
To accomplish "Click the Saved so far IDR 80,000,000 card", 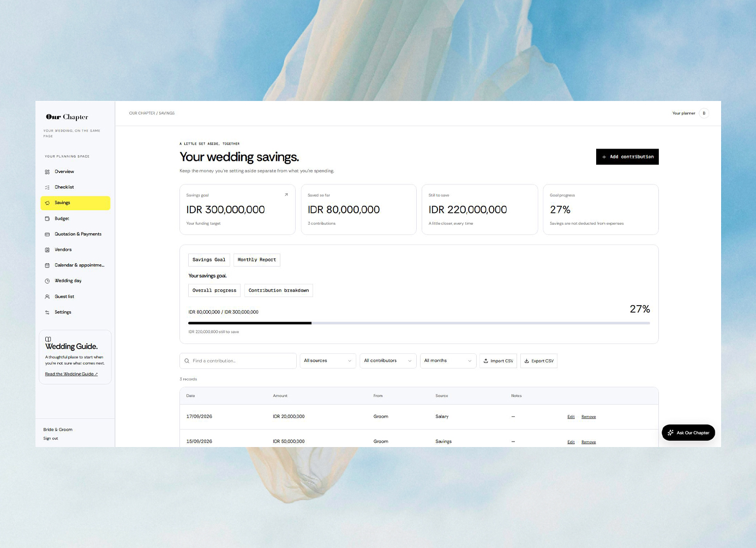I will point(358,210).
